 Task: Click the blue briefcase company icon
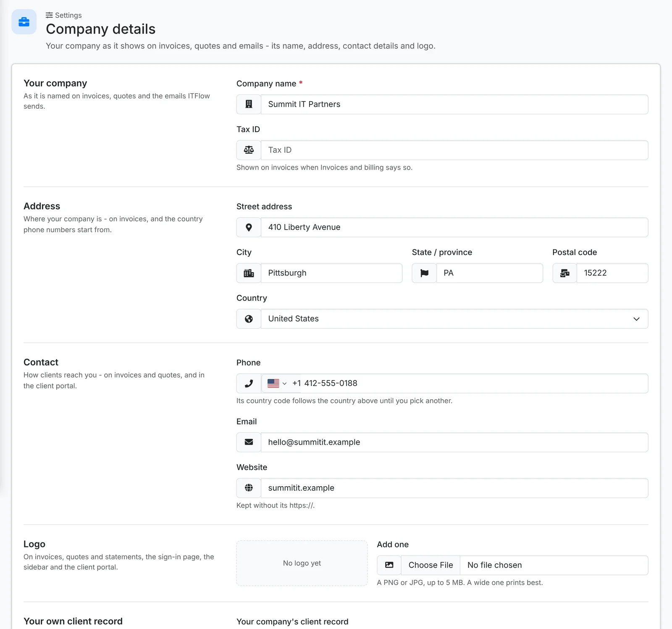(x=24, y=22)
